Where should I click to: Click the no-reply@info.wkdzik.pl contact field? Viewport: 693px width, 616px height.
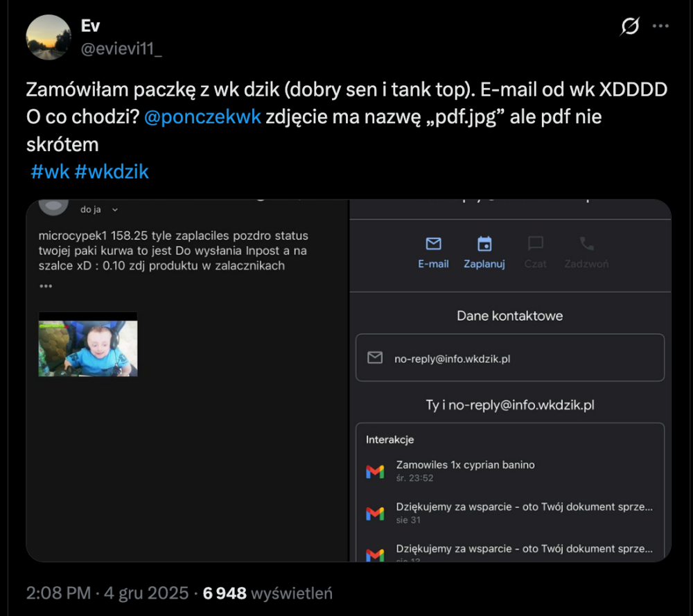coord(509,358)
